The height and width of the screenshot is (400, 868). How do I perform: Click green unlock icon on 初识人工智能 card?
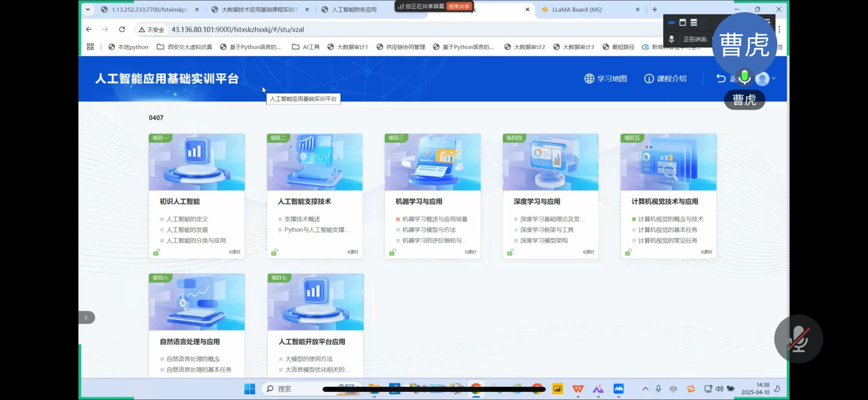pyautogui.click(x=156, y=252)
